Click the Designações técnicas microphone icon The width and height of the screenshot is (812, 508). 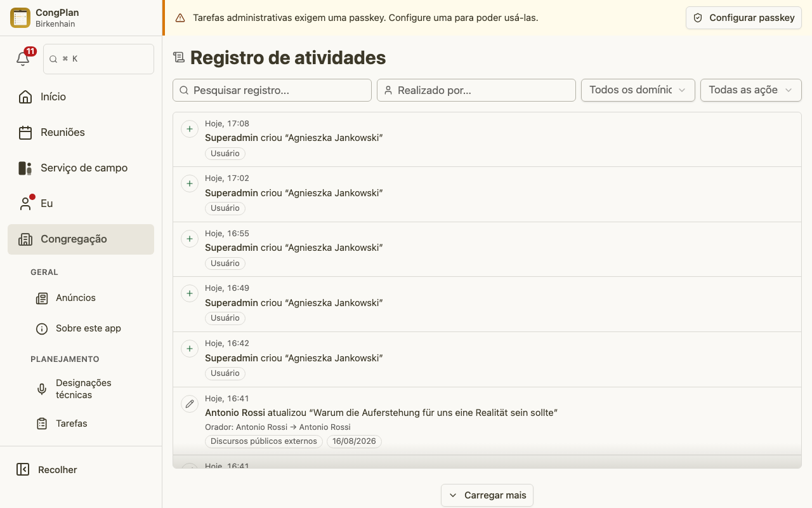[42, 389]
